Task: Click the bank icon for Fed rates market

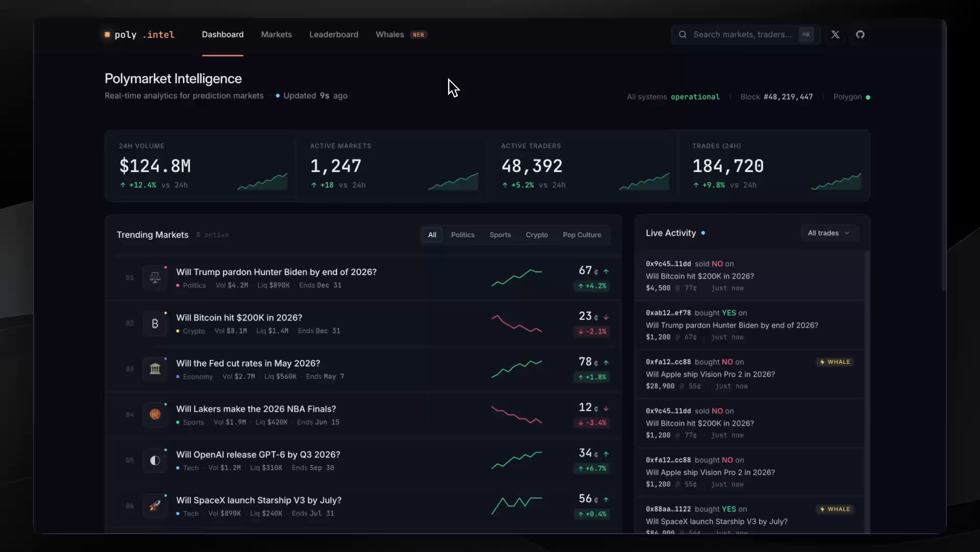Action: coord(155,369)
